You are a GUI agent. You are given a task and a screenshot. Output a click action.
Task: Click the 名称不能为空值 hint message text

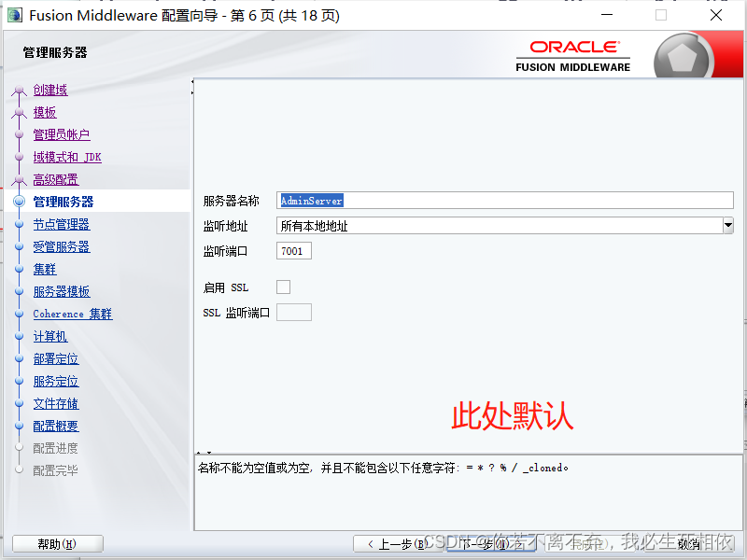(x=383, y=468)
